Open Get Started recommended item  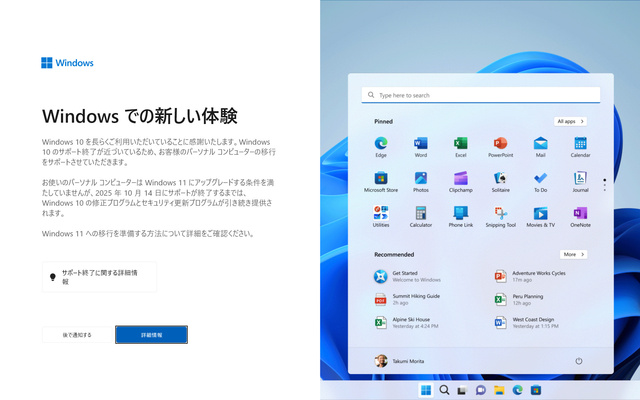click(x=407, y=276)
